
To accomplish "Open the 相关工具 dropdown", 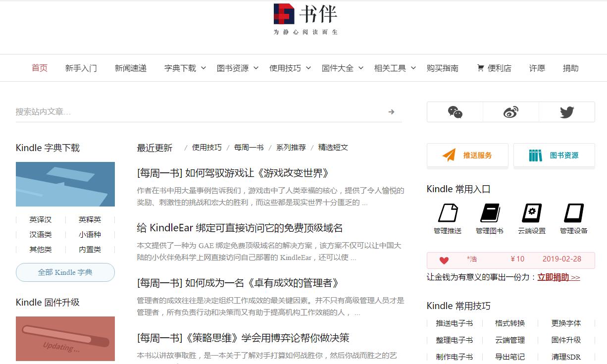I will pos(395,68).
